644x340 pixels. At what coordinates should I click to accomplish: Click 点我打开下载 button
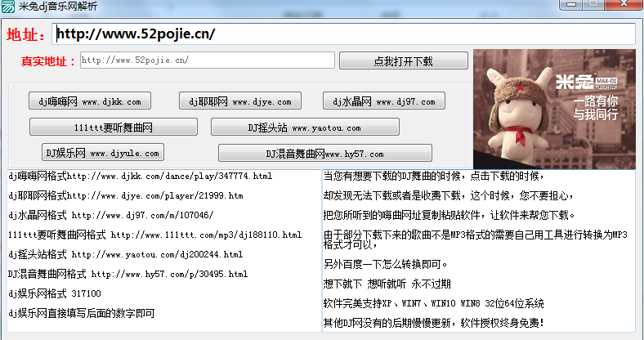tap(404, 60)
